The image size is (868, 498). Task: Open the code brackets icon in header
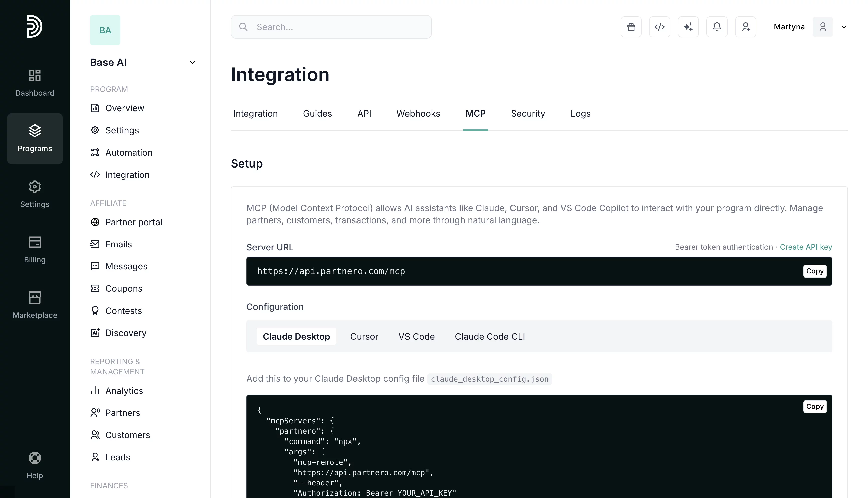659,27
